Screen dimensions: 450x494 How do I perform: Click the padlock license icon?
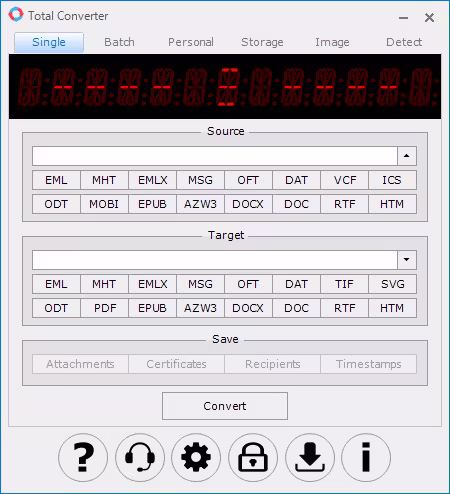point(253,457)
